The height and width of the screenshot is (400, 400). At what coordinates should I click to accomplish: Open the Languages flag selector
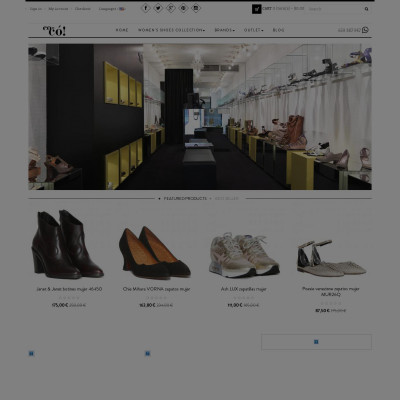click(x=122, y=9)
